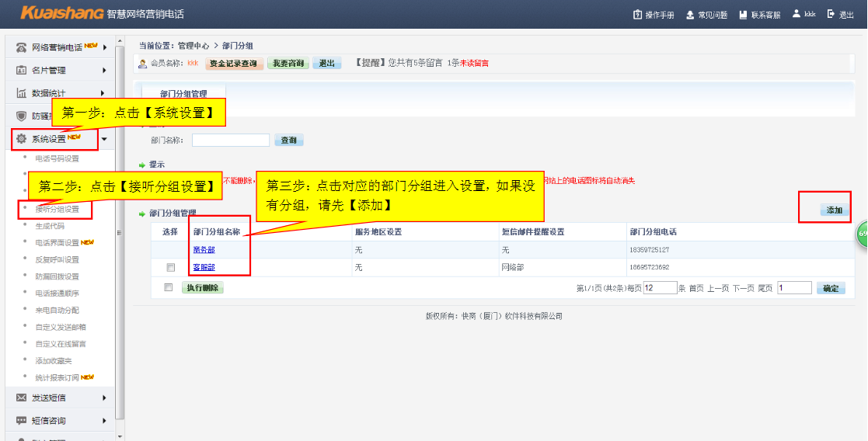This screenshot has height=441, width=868.
Task: Open the 商务部 department link
Action: (x=204, y=250)
